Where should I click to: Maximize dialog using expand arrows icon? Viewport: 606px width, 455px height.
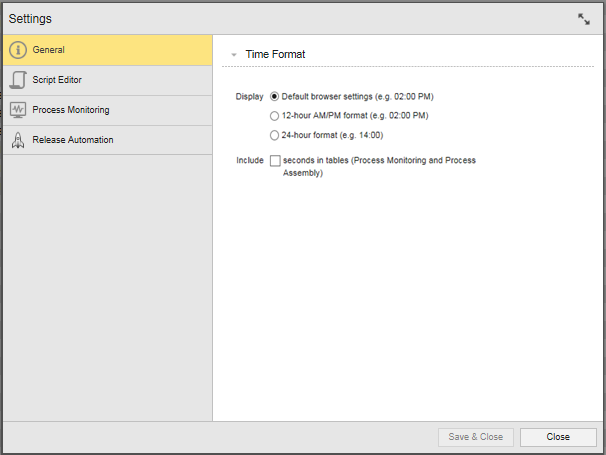(584, 19)
